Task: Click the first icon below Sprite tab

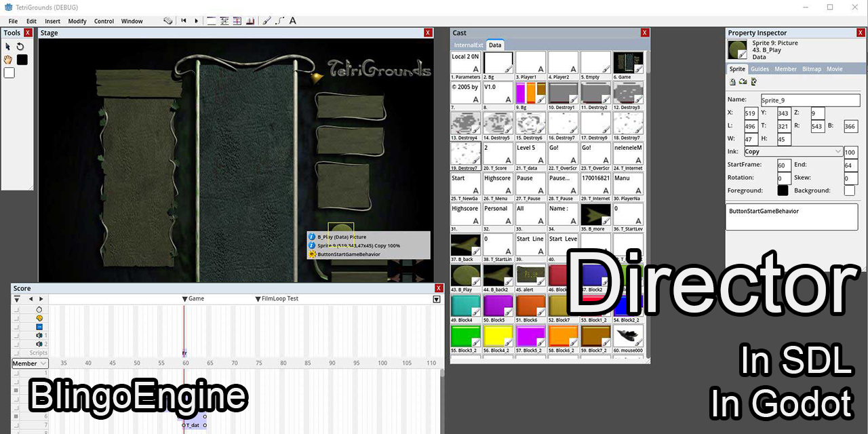Action: pos(732,81)
